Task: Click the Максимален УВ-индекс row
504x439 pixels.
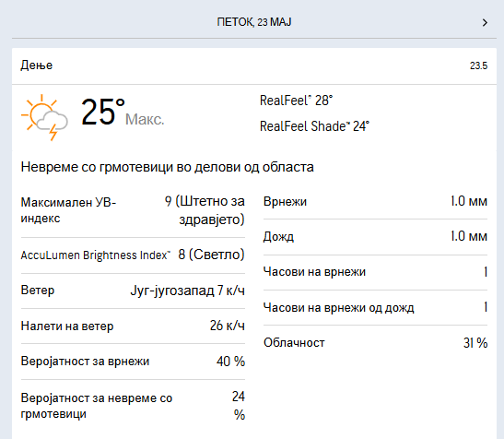Action: point(133,210)
